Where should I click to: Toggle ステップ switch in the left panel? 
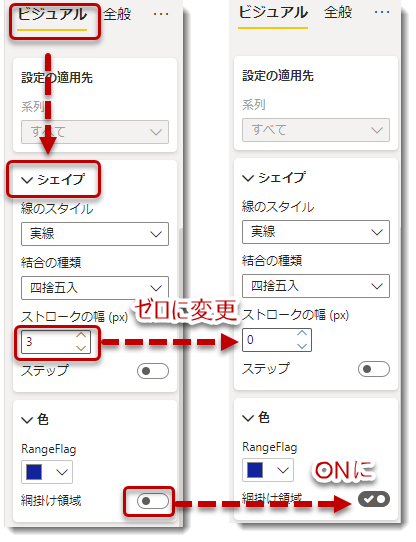point(153,371)
